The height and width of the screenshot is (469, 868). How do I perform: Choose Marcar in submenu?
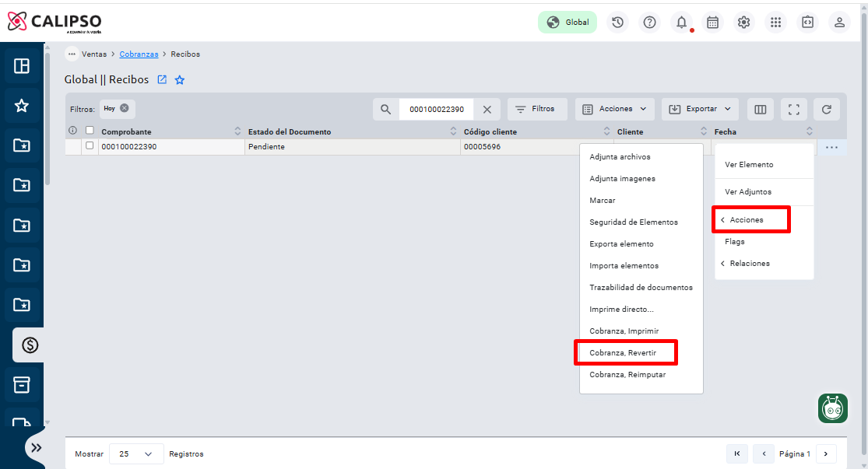[x=641, y=200]
